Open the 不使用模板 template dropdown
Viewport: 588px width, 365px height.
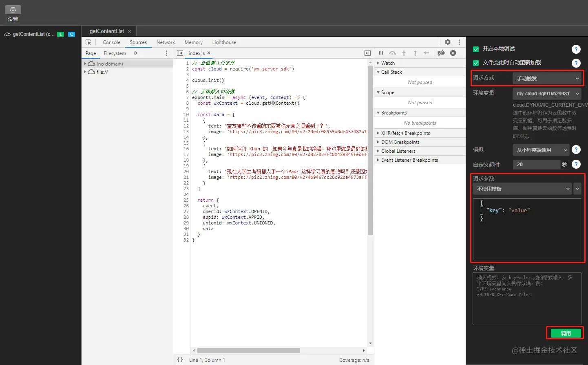[522, 189]
